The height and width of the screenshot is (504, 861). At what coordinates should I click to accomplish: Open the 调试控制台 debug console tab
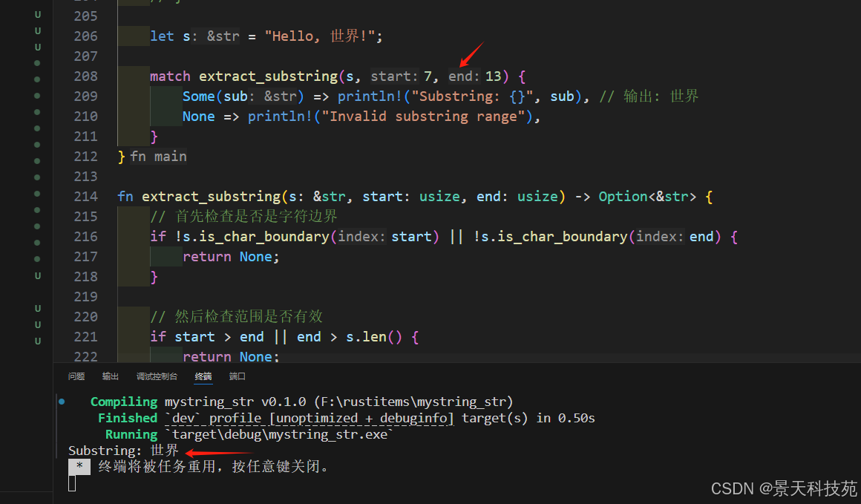[157, 376]
